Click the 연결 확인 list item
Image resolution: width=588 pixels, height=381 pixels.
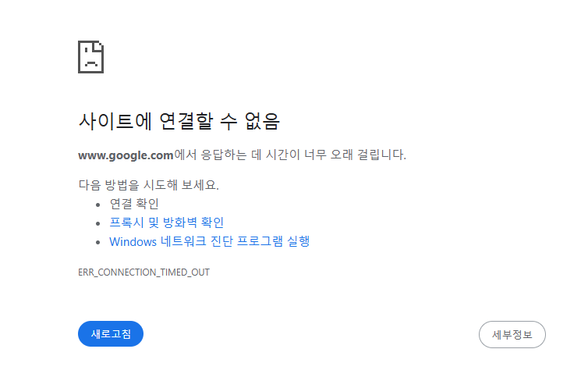[x=134, y=204]
